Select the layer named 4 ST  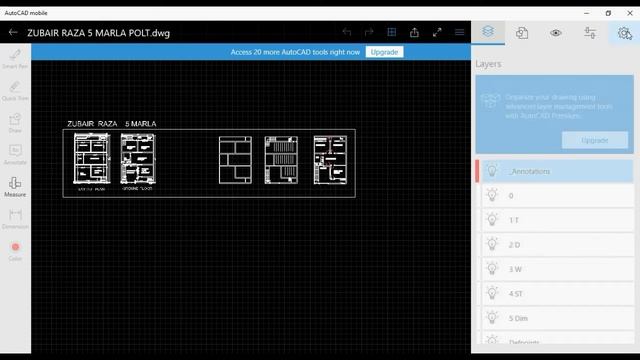pos(516,294)
